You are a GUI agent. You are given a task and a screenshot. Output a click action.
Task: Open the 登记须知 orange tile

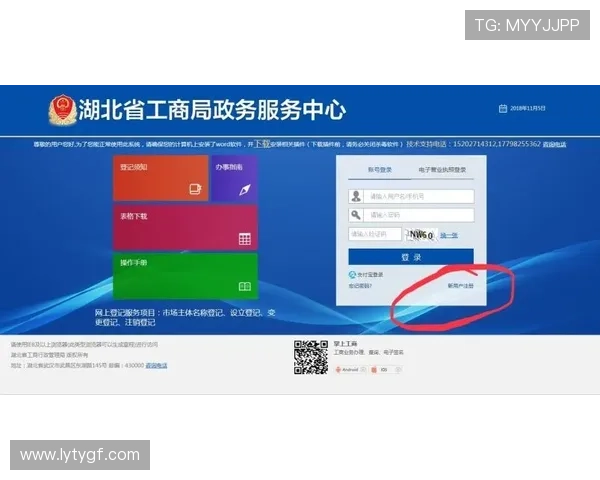(161, 178)
